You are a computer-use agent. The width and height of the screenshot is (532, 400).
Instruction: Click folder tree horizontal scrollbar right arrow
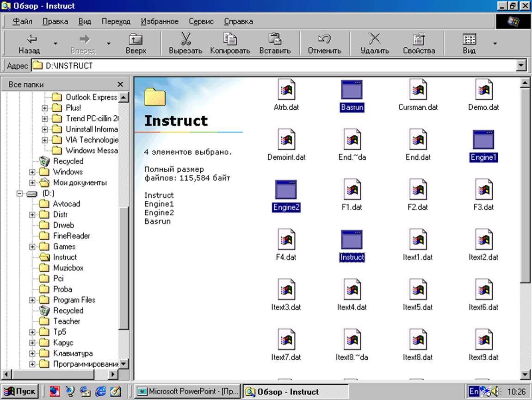click(x=113, y=375)
